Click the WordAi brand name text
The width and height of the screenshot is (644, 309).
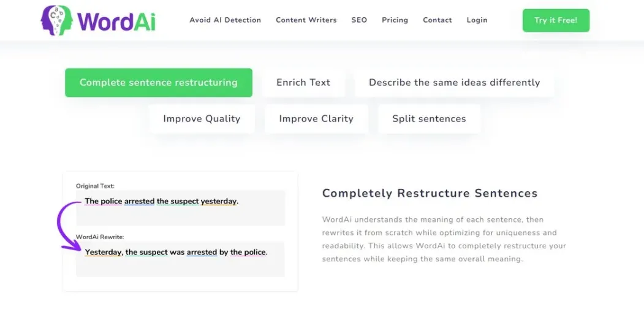tap(116, 20)
